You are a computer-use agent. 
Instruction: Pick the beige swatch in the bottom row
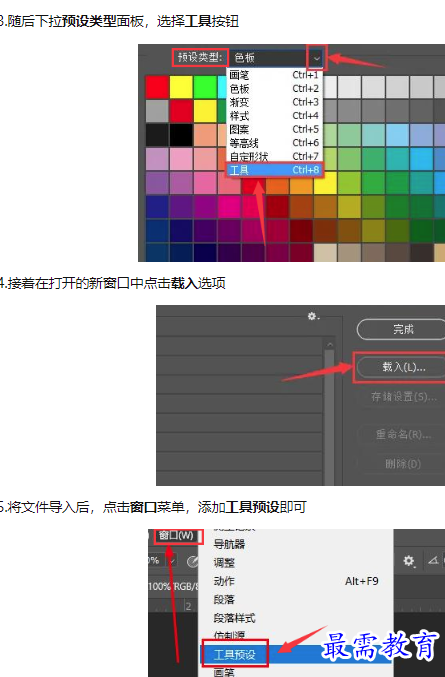click(x=325, y=253)
